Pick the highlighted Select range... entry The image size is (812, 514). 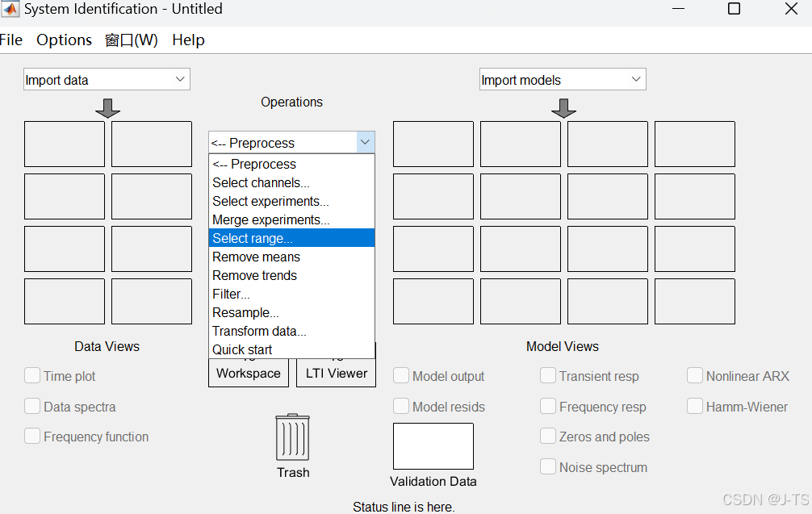click(291, 238)
